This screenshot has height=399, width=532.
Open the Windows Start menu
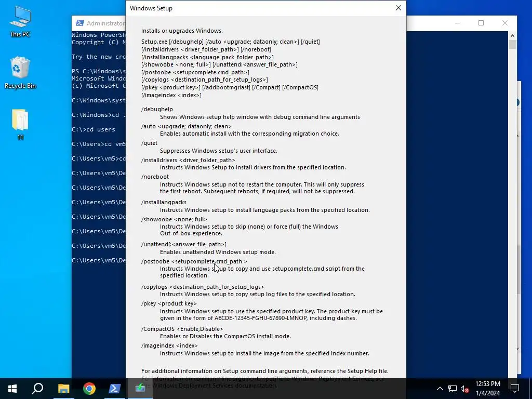pos(12,389)
